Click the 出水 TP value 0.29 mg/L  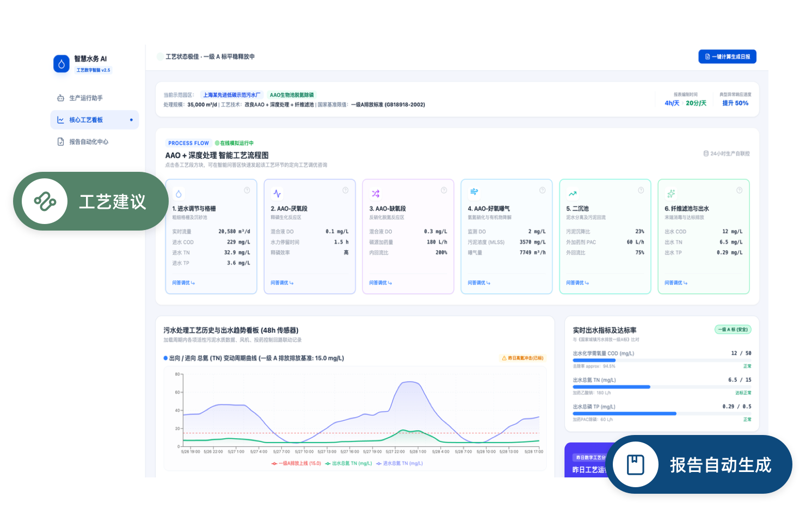[729, 253]
